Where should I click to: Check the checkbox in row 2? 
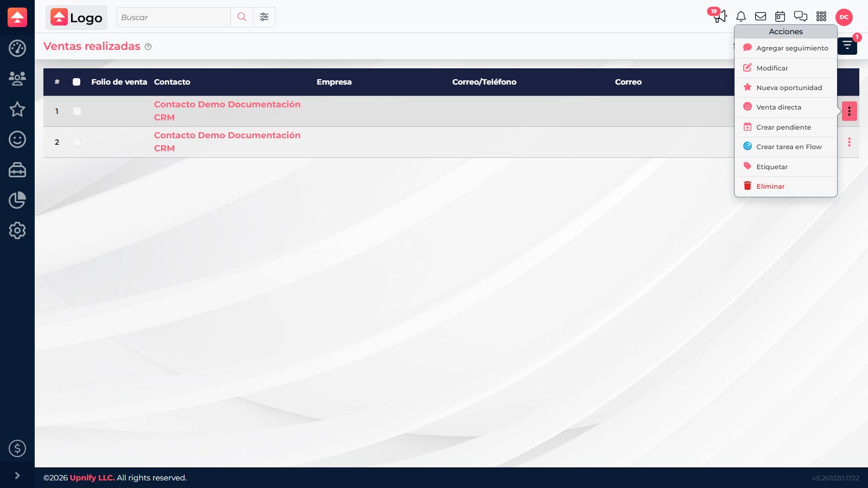(77, 142)
